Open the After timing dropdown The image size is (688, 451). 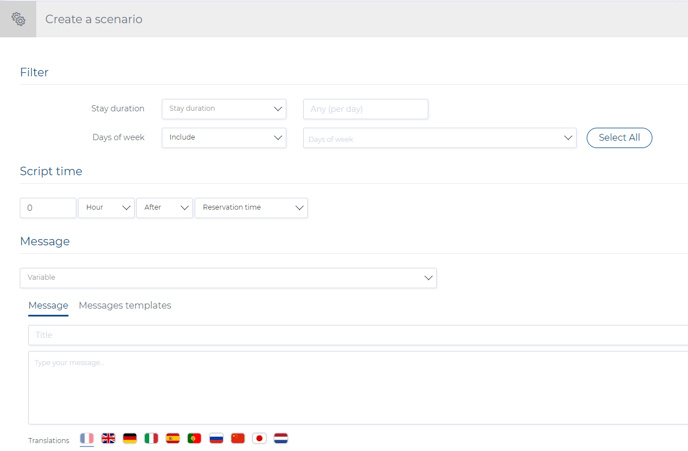(x=165, y=208)
